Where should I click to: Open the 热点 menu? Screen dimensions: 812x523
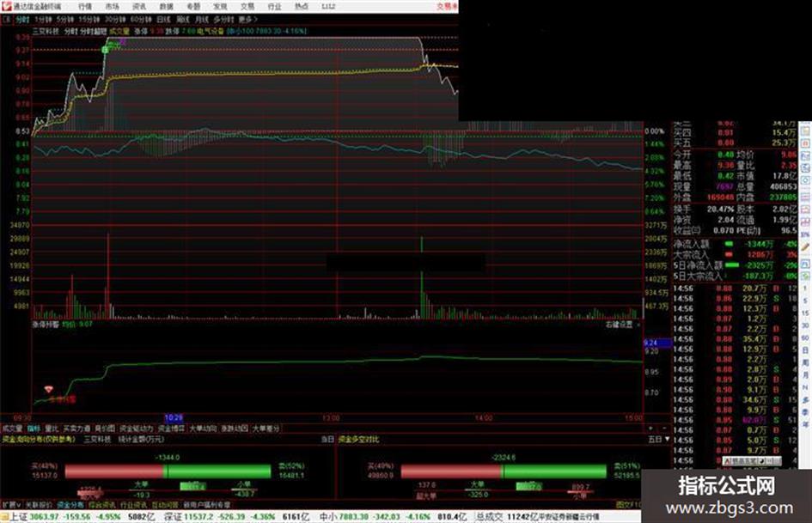click(302, 6)
